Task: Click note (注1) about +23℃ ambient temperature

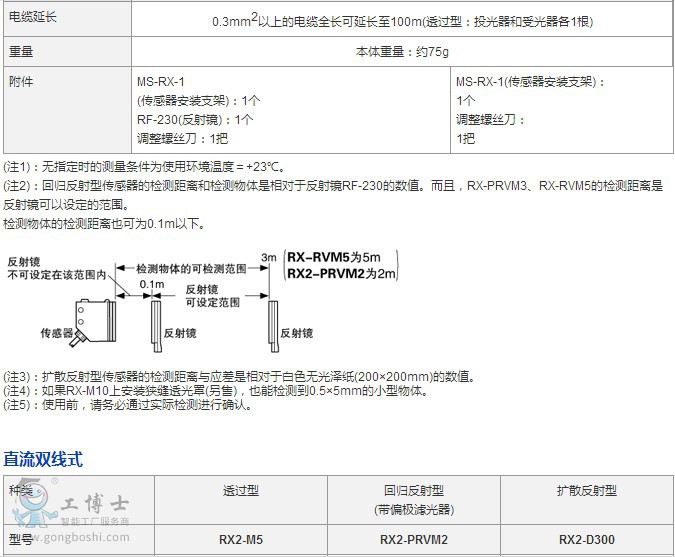Action: pos(144,166)
